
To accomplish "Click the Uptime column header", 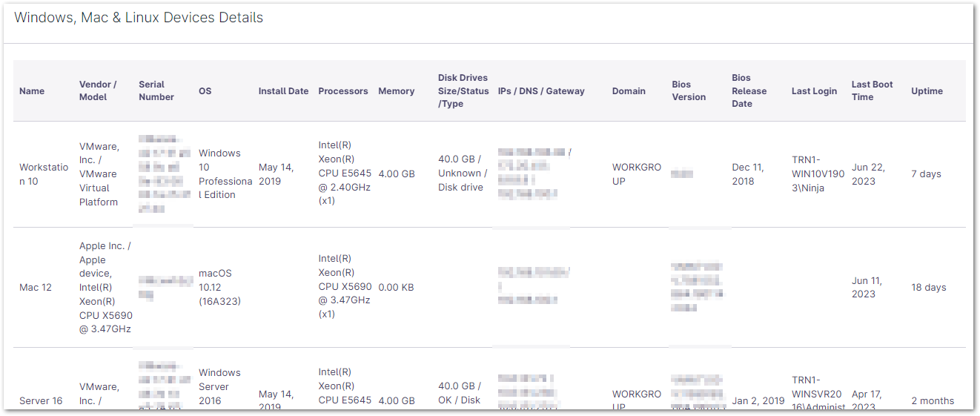I will click(927, 91).
